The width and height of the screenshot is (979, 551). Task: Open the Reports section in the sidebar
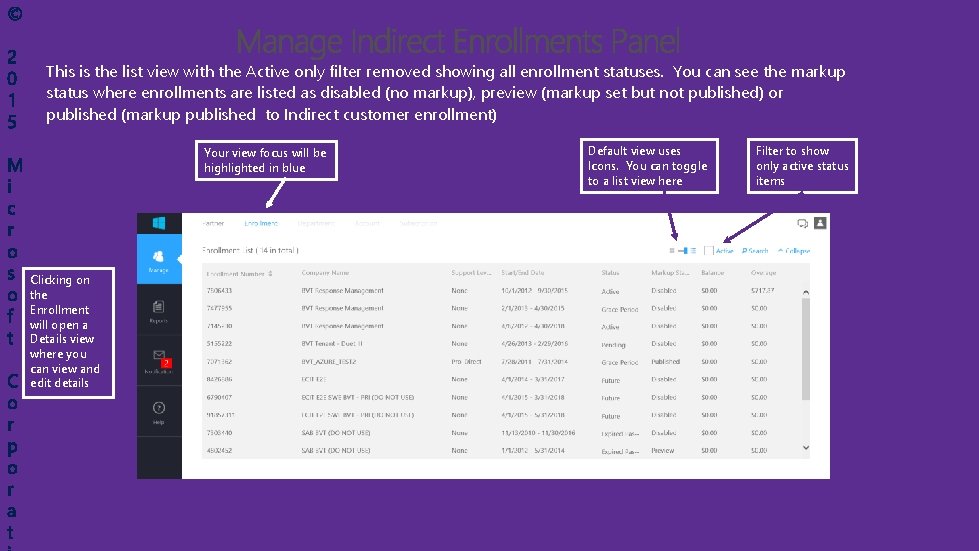tap(159, 311)
